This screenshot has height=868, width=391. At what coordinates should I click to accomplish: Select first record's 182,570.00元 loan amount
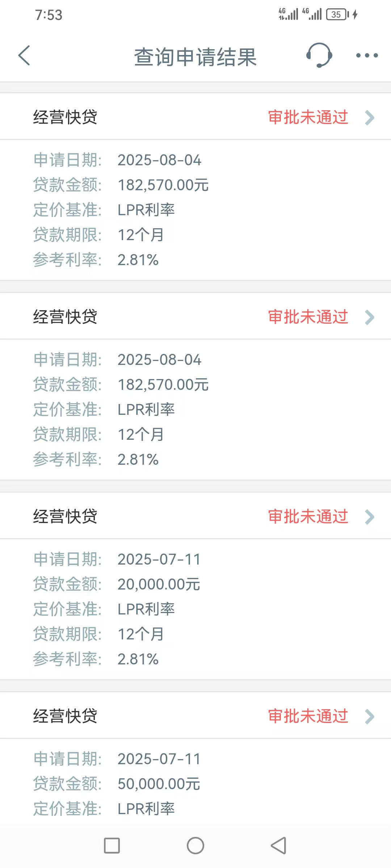point(163,185)
